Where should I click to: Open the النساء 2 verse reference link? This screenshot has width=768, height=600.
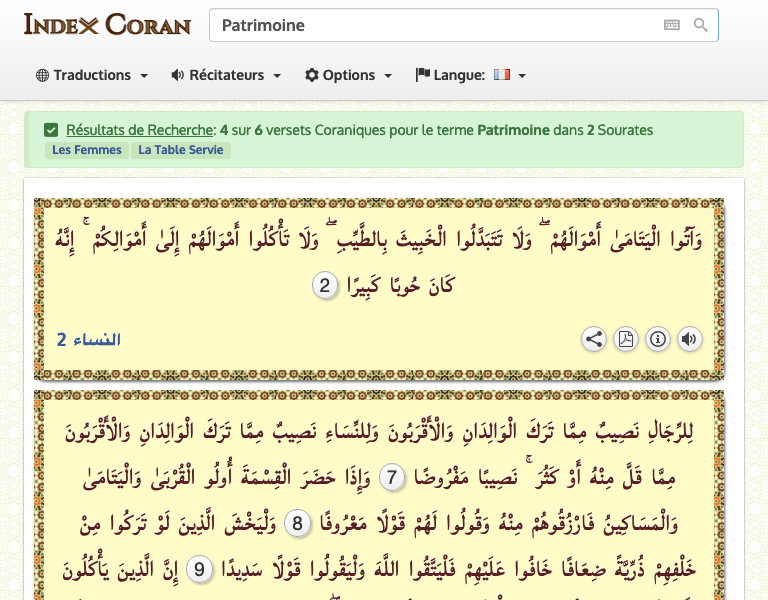89,339
